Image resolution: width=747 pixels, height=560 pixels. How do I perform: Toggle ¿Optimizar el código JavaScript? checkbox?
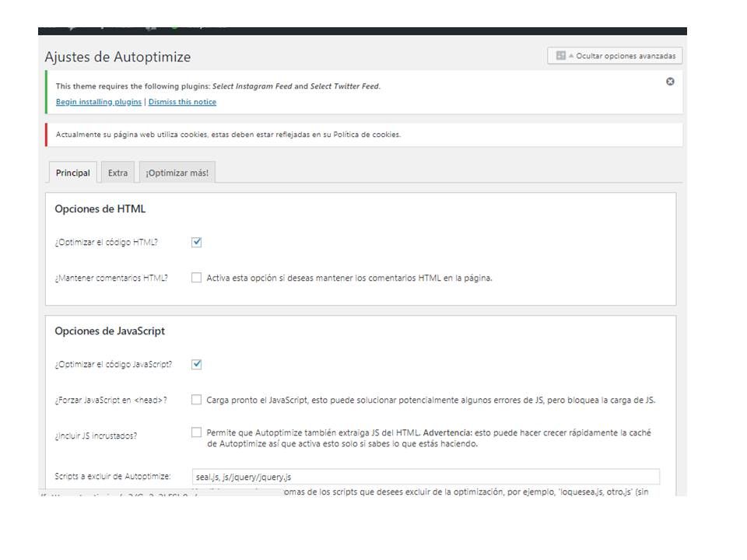coord(196,364)
